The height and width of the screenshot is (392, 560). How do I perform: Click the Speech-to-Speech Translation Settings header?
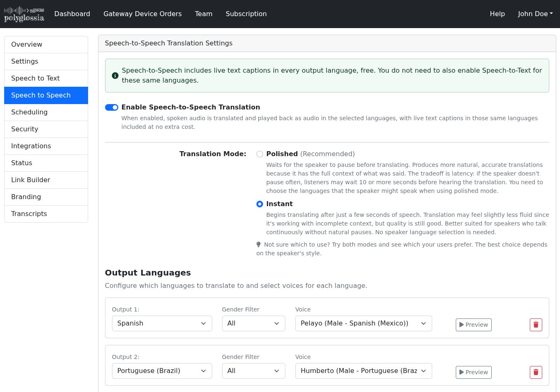pos(169,43)
